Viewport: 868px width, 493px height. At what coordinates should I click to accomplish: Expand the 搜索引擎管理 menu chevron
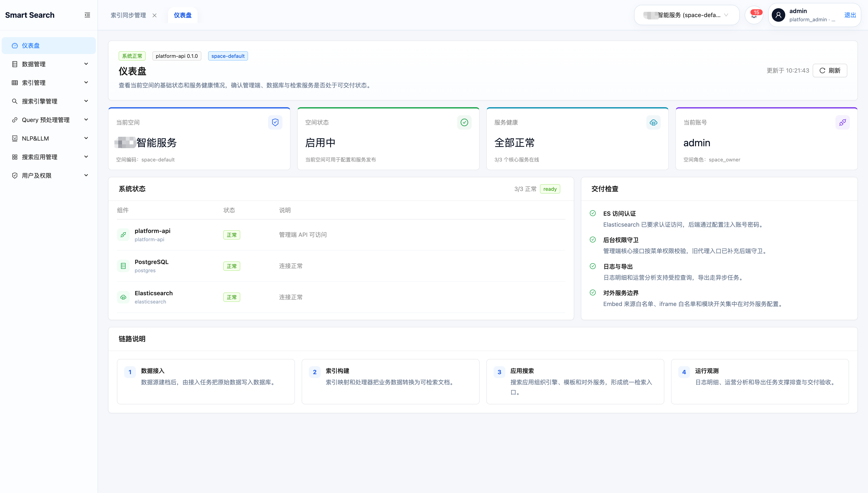[x=86, y=101]
